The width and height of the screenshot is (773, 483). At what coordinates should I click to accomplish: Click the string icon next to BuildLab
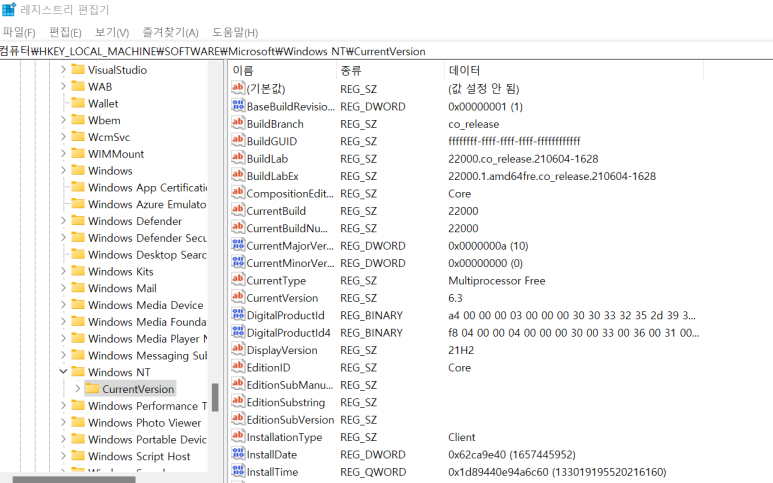tap(238, 158)
